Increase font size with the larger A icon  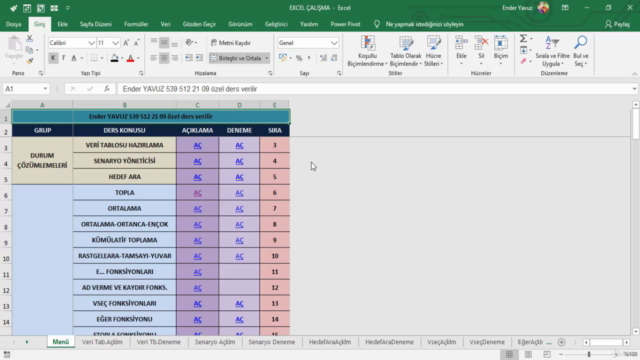tap(126, 43)
